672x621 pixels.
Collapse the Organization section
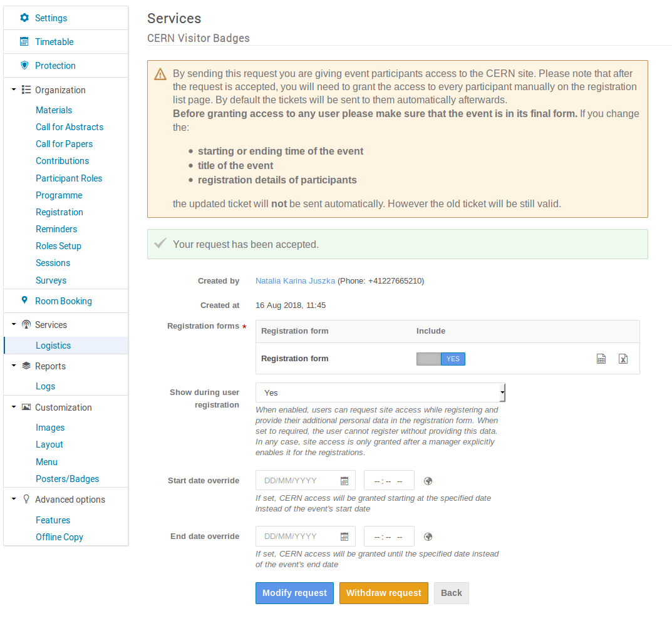tap(14, 90)
